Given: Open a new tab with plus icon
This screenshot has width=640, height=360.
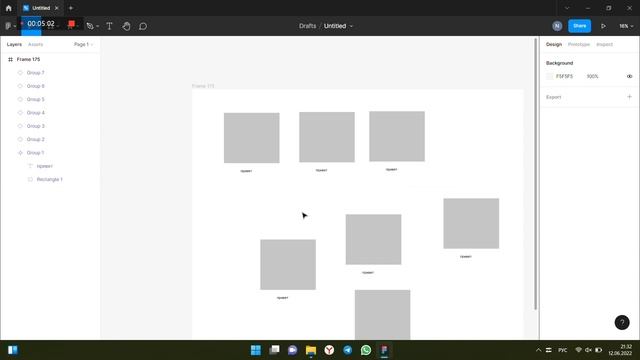Looking at the screenshot, I should click(71, 8).
